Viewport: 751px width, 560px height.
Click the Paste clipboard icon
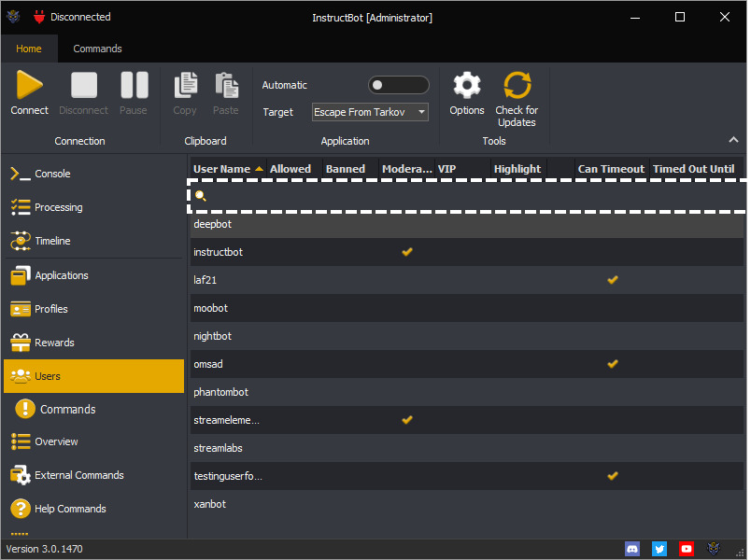coord(227,85)
